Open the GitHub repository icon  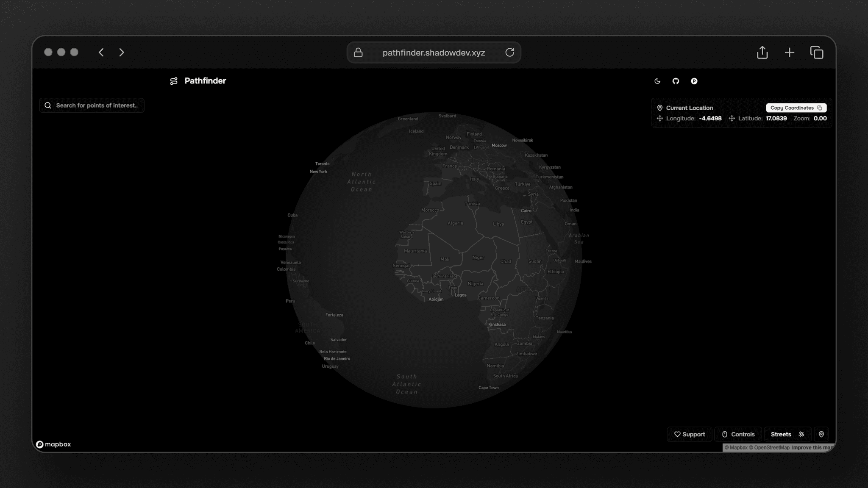(676, 81)
